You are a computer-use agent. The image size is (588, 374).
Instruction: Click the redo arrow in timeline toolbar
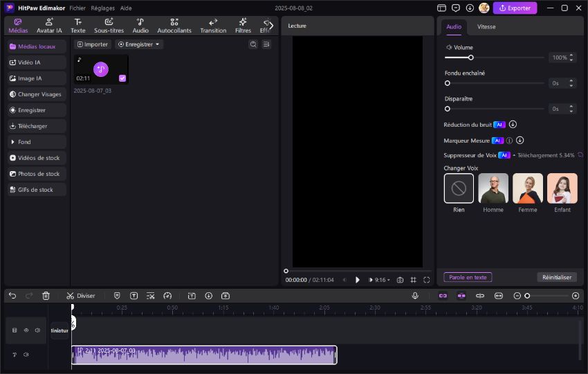click(x=29, y=296)
